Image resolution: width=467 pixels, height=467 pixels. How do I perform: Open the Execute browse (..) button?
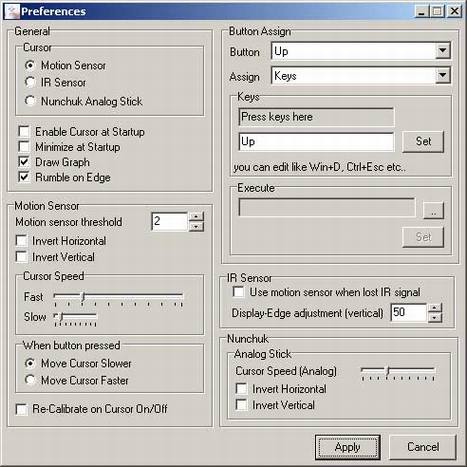(433, 210)
